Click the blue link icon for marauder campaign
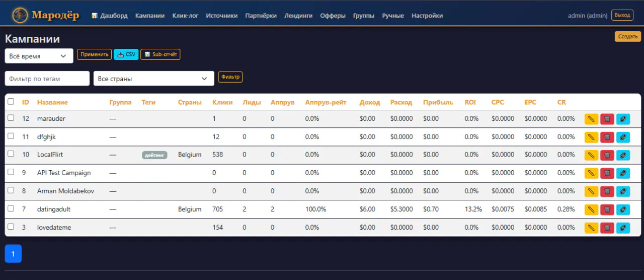Image resolution: width=644 pixels, height=280 pixels. 623,119
